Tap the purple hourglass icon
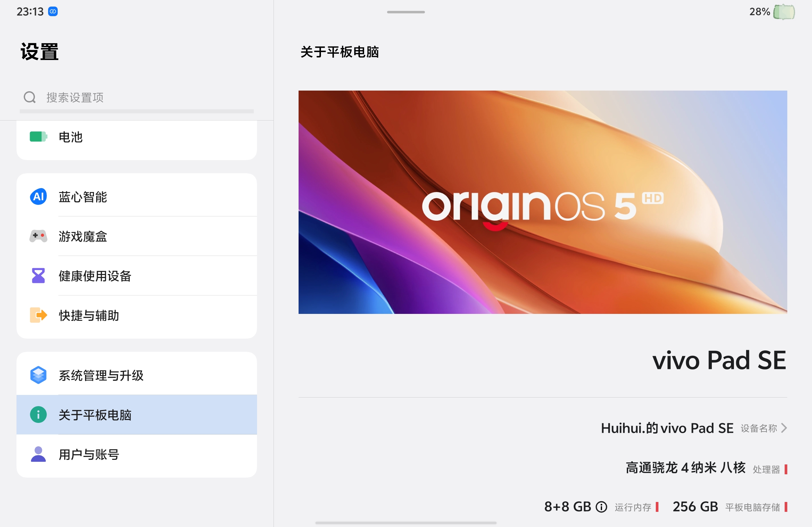Image resolution: width=812 pixels, height=527 pixels. point(38,276)
